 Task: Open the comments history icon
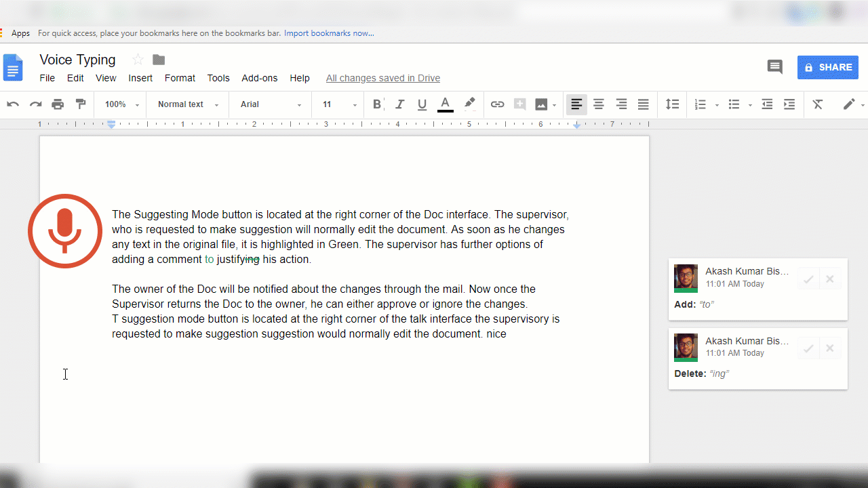[774, 67]
